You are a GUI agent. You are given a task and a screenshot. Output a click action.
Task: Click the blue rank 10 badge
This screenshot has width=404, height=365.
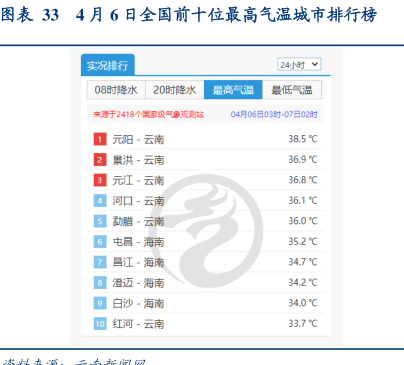[x=100, y=324]
